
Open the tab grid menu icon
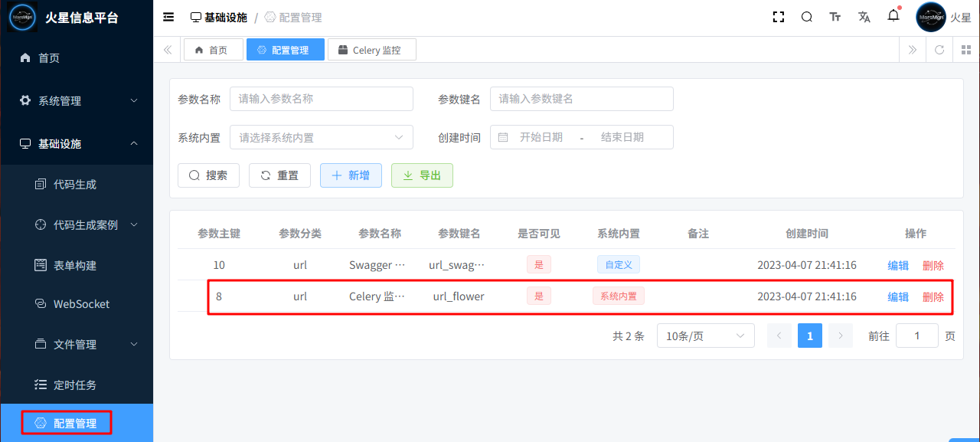coord(966,50)
